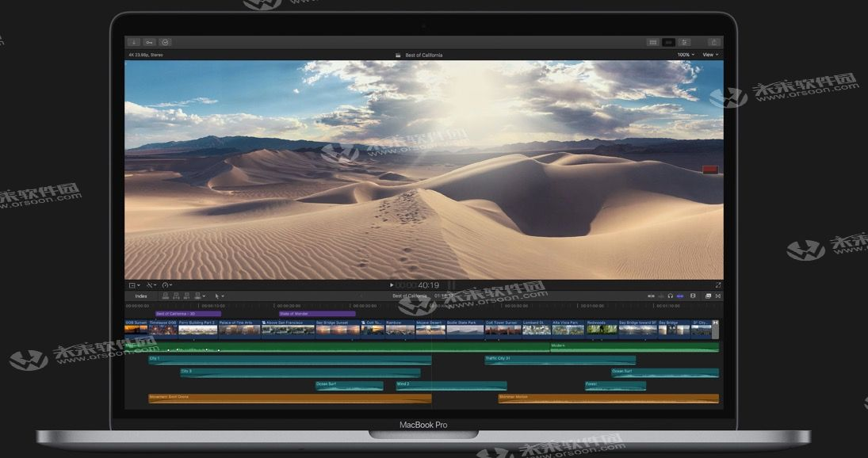Select the Timelapse GGB clip
Screen dimensions: 868x458
tap(163, 328)
